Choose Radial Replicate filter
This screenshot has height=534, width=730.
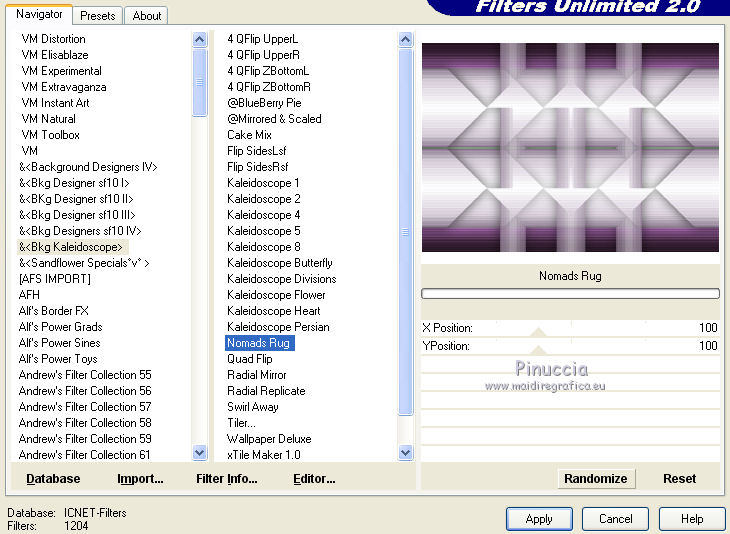click(266, 391)
